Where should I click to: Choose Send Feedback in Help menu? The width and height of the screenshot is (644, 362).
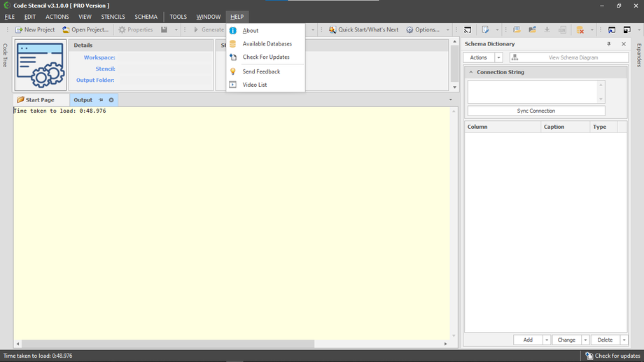(x=261, y=71)
